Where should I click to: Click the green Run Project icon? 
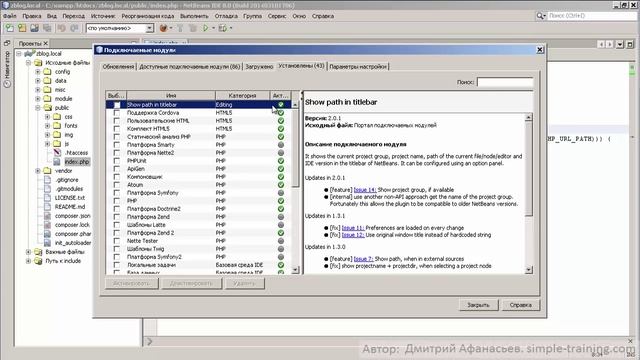click(205, 28)
